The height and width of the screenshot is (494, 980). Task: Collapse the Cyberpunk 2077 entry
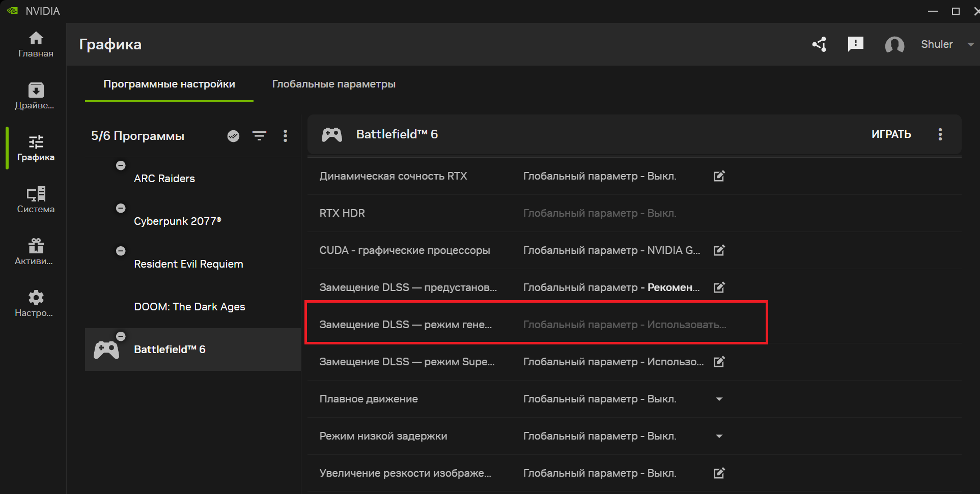(x=121, y=208)
